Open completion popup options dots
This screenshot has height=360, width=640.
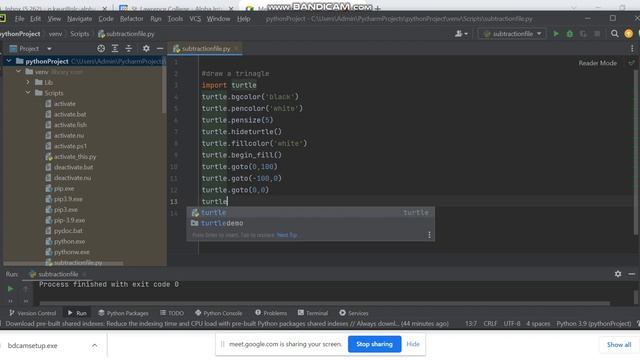click(429, 235)
